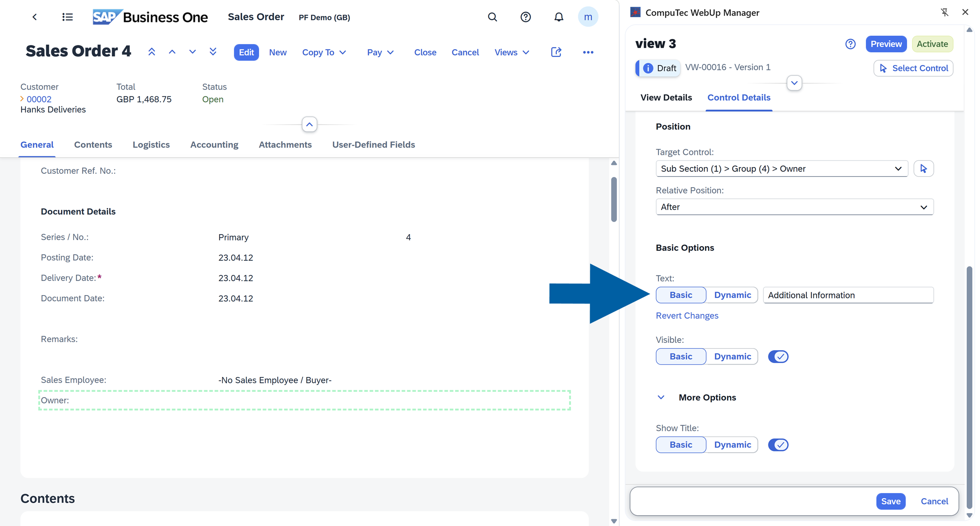Click the Draft status info badge
Image resolution: width=980 pixels, height=526 pixels.
click(x=658, y=68)
